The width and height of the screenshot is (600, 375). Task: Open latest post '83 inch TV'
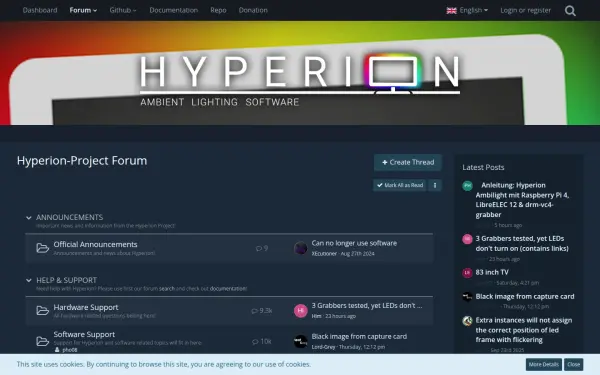pyautogui.click(x=492, y=272)
